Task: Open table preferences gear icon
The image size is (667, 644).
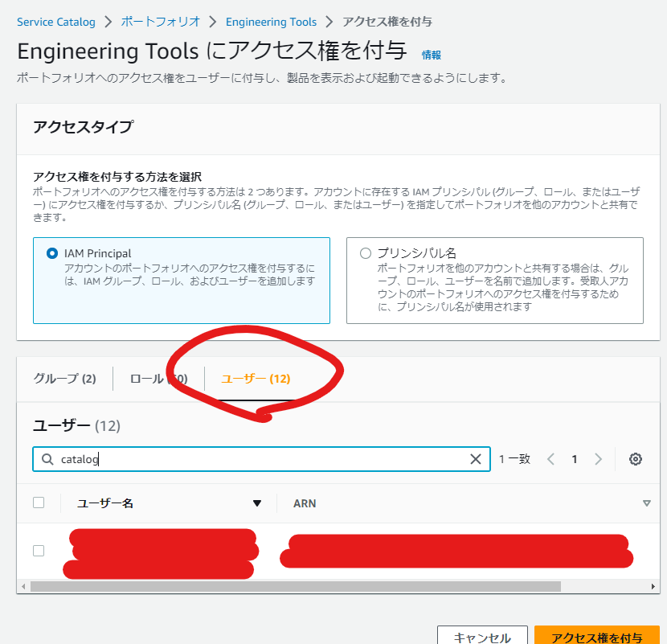Action: pos(636,459)
